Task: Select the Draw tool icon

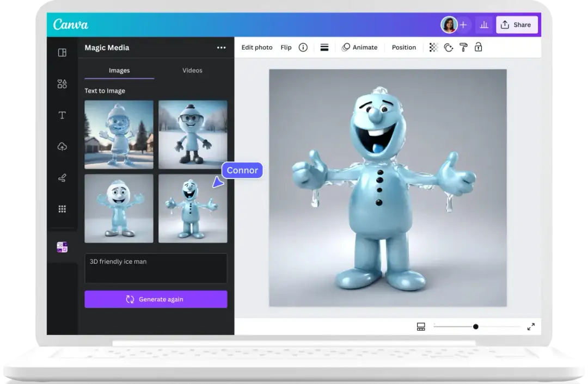Action: point(62,178)
